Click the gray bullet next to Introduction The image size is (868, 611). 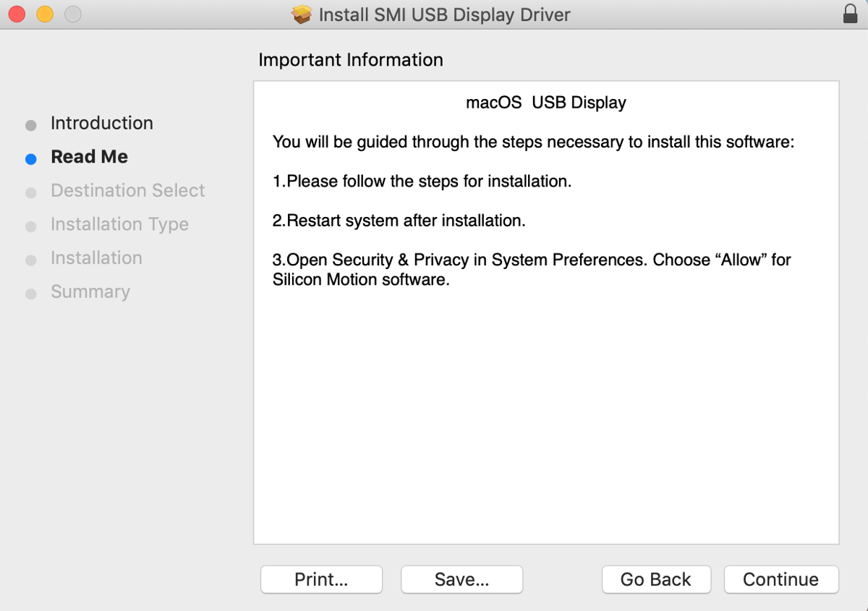[30, 124]
